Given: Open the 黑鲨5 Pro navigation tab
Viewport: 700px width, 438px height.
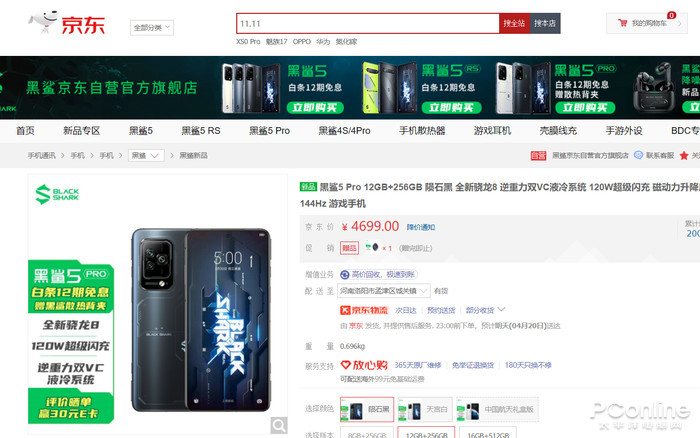Looking at the screenshot, I should coord(269,131).
